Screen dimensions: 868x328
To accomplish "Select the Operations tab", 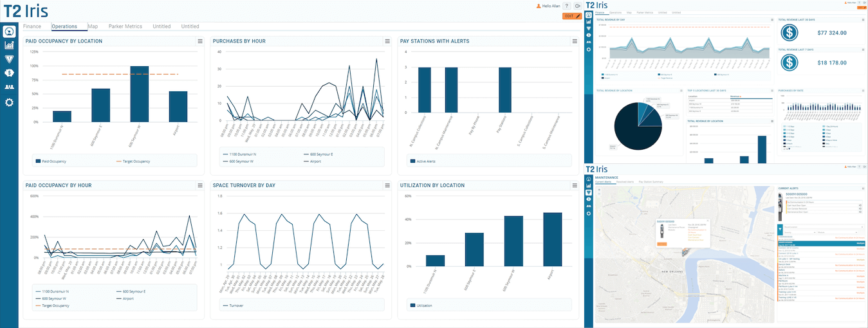I will click(x=64, y=26).
